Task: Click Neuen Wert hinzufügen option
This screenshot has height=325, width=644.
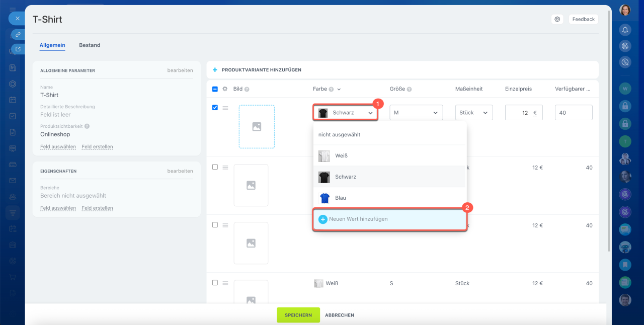Action: [x=390, y=219]
